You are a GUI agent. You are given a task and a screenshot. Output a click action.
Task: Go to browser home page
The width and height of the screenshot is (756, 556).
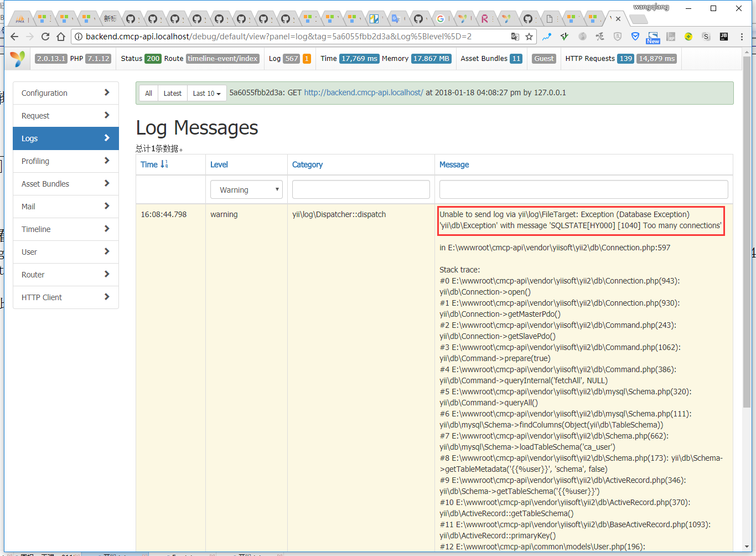[61, 37]
